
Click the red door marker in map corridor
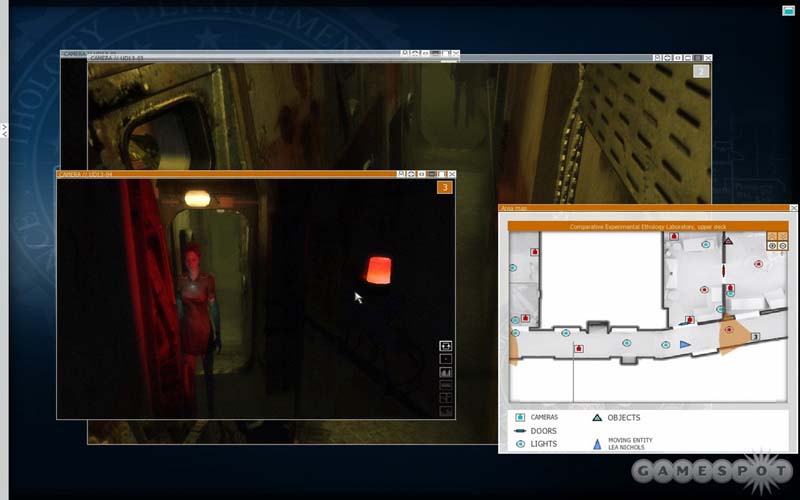579,348
